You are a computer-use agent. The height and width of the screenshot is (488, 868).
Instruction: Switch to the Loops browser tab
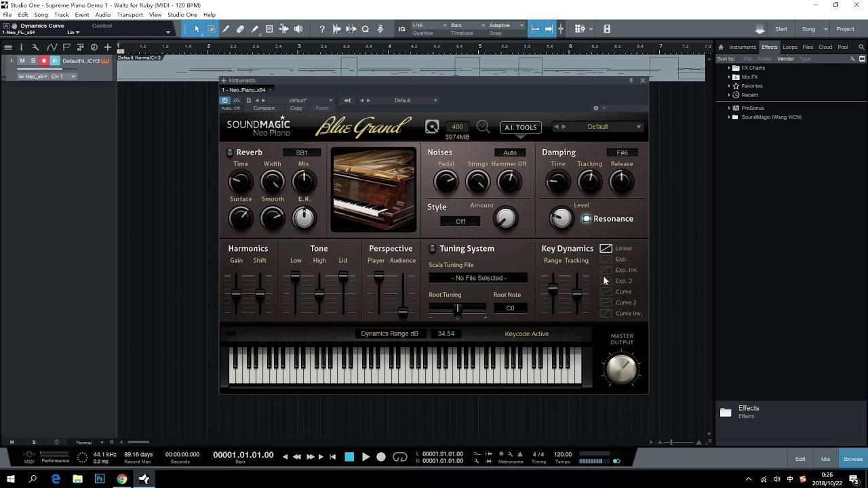click(x=790, y=47)
